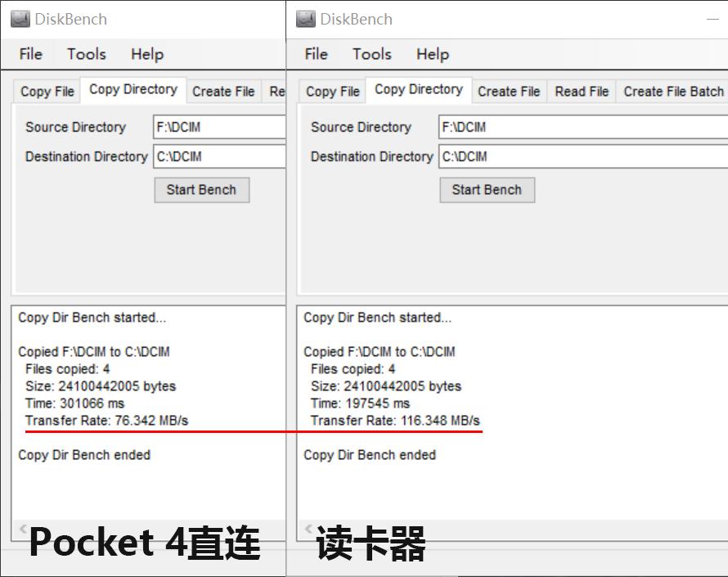Viewport: 728px width, 577px height.
Task: Open Tools menu in right DiskBench window
Action: [x=371, y=54]
